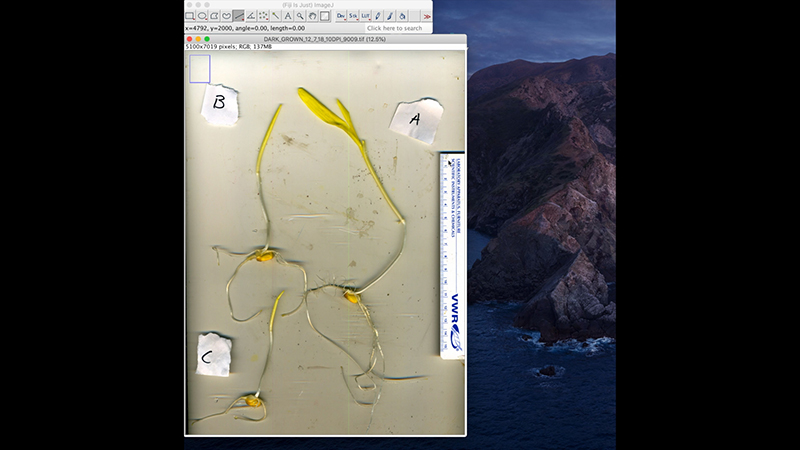Open the Stk stacks menu
Viewport: 800px width, 450px height.
pos(353,16)
